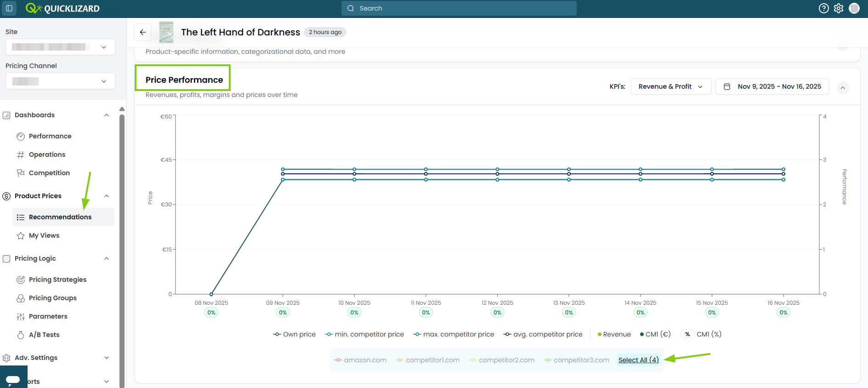The width and height of the screenshot is (868, 388).
Task: Click the 0% badge under 16 Nov 2025
Action: click(783, 313)
